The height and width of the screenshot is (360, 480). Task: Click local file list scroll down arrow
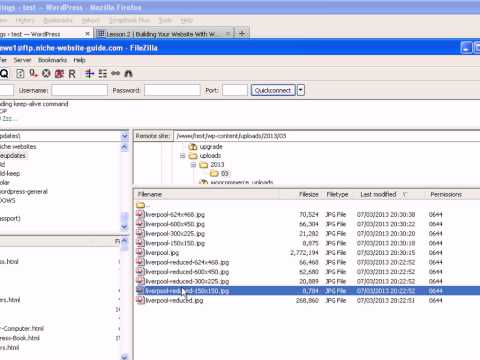coord(124,356)
